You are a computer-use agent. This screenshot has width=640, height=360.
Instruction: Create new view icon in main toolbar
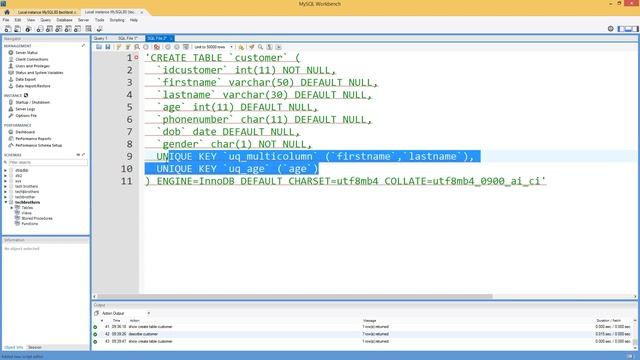[x=59, y=29]
